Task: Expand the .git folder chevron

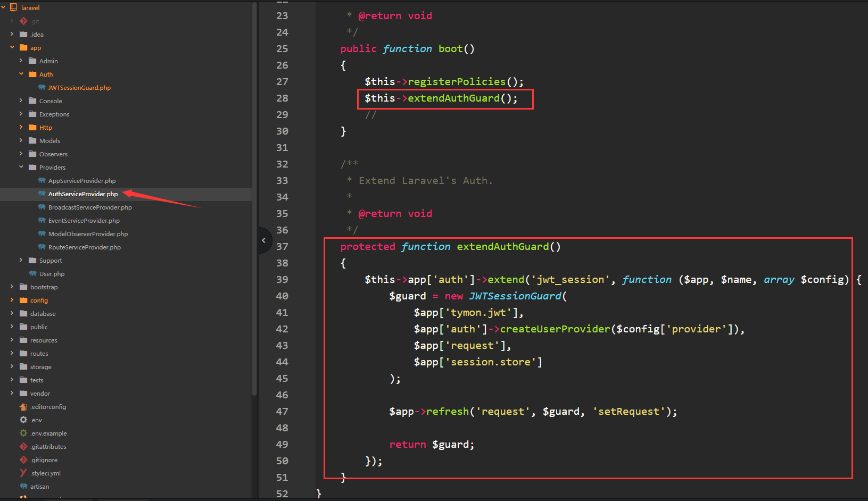Action: click(12, 21)
